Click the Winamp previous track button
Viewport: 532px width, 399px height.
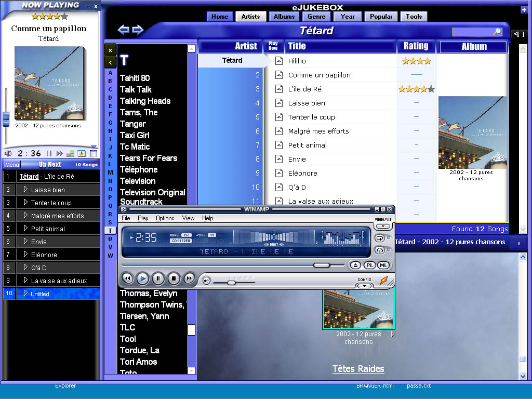(128, 278)
